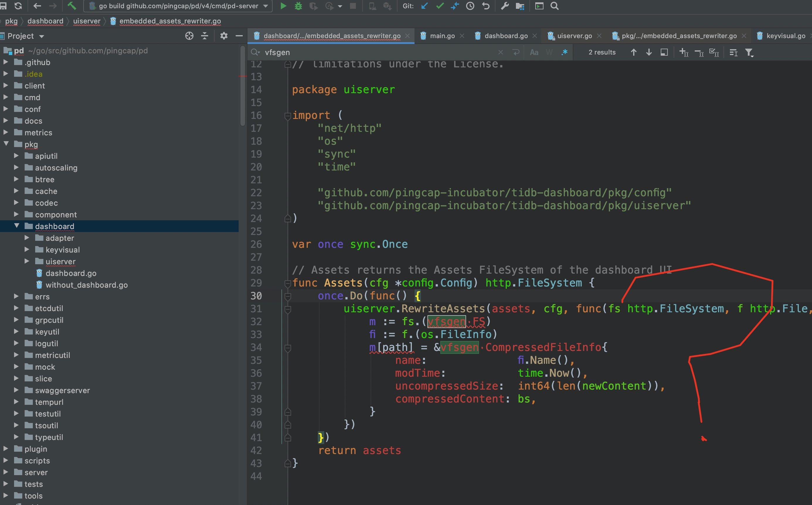
Task: Switch to the main.go tab
Action: 442,36
